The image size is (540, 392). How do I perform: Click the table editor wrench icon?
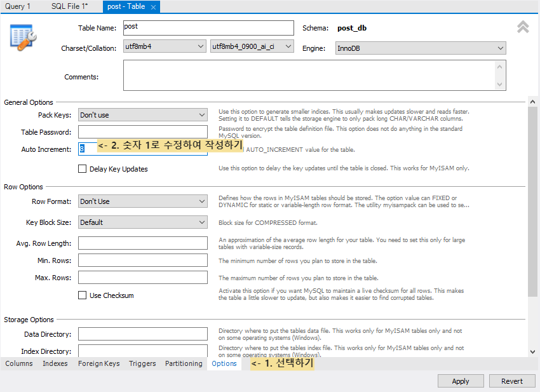tap(23, 37)
